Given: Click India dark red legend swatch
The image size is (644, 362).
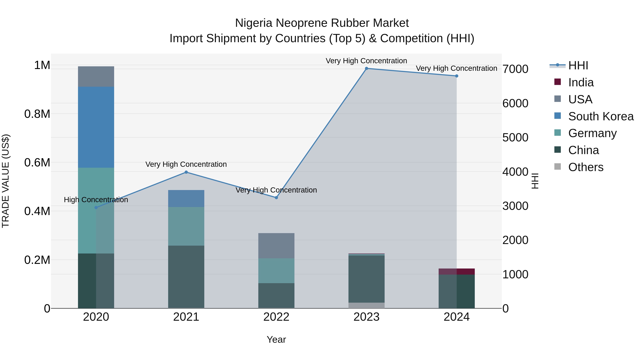Looking at the screenshot, I should [557, 82].
